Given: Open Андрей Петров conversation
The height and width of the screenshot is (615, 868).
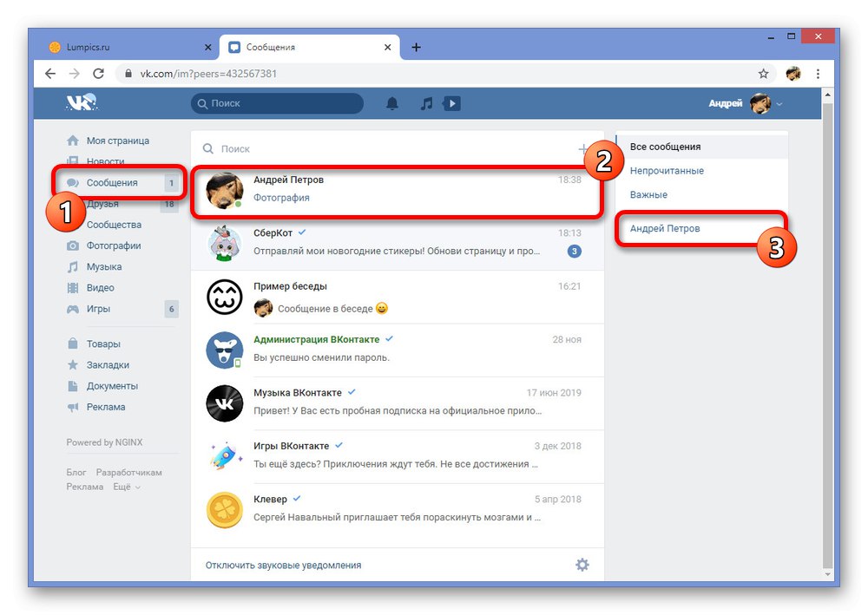Looking at the screenshot, I should point(397,189).
